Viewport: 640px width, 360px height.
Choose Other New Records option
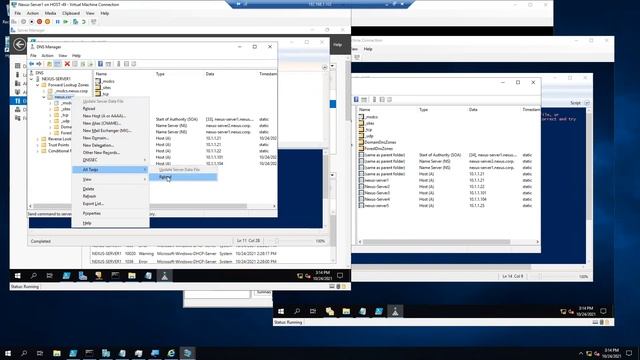pyautogui.click(x=101, y=153)
